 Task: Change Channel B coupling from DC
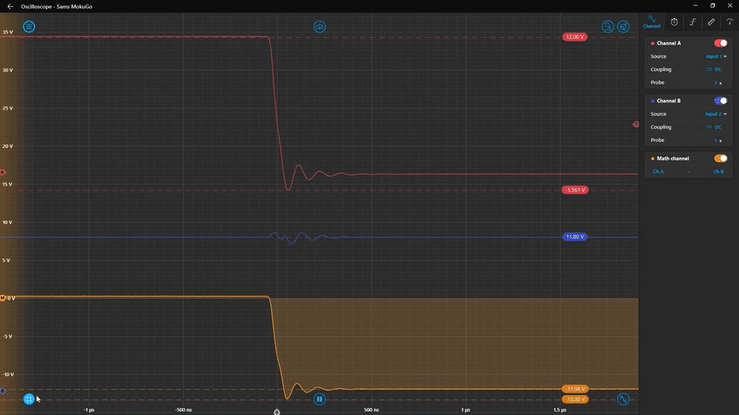715,127
